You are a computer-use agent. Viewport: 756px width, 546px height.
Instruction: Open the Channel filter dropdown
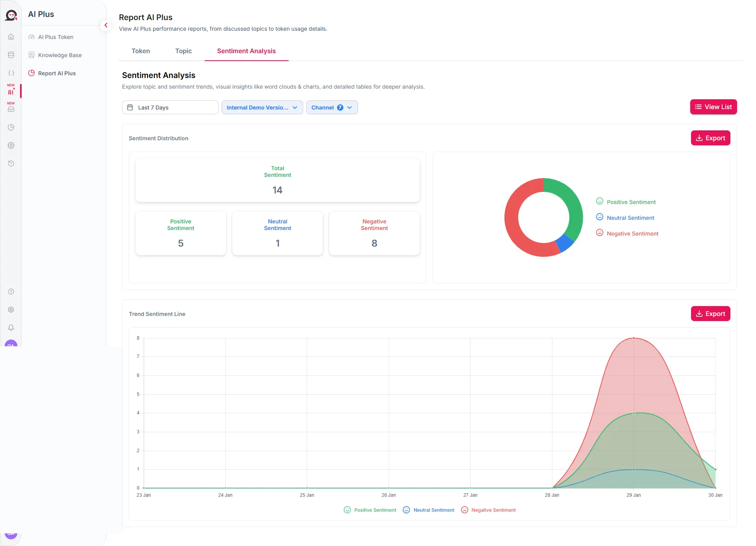pos(332,108)
